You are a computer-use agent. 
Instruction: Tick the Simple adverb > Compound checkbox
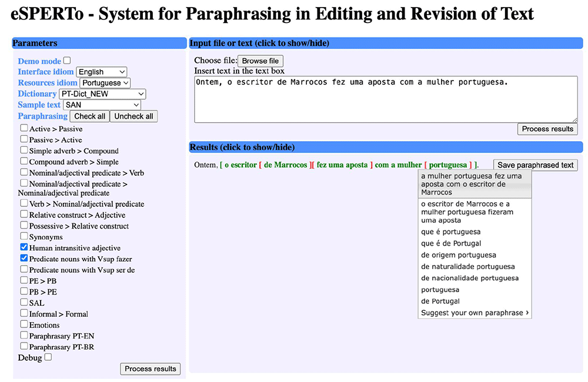(x=24, y=150)
